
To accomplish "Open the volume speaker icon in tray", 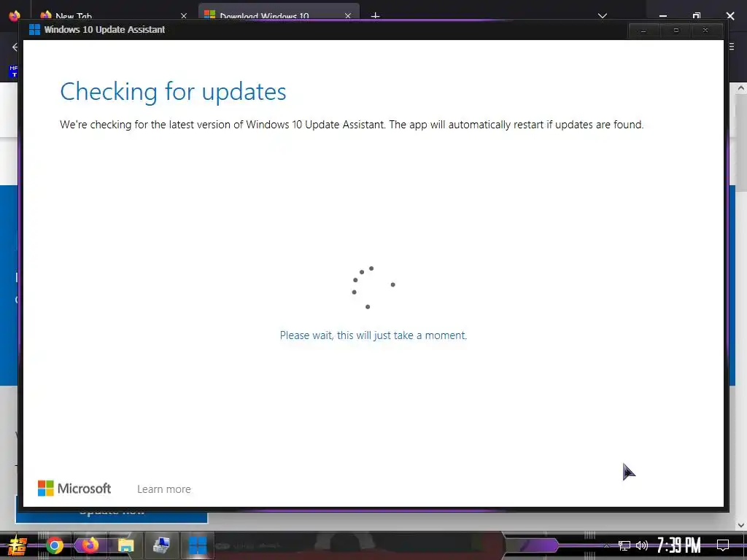I will coord(642,545).
